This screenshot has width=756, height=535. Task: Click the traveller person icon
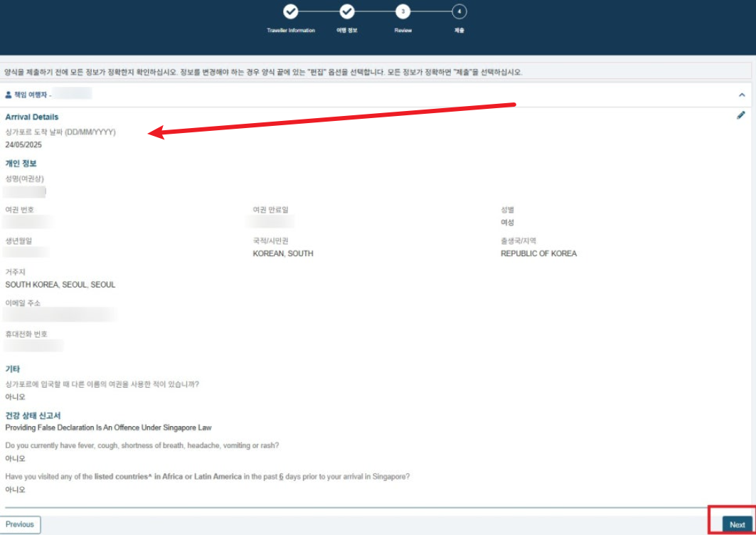click(x=9, y=95)
